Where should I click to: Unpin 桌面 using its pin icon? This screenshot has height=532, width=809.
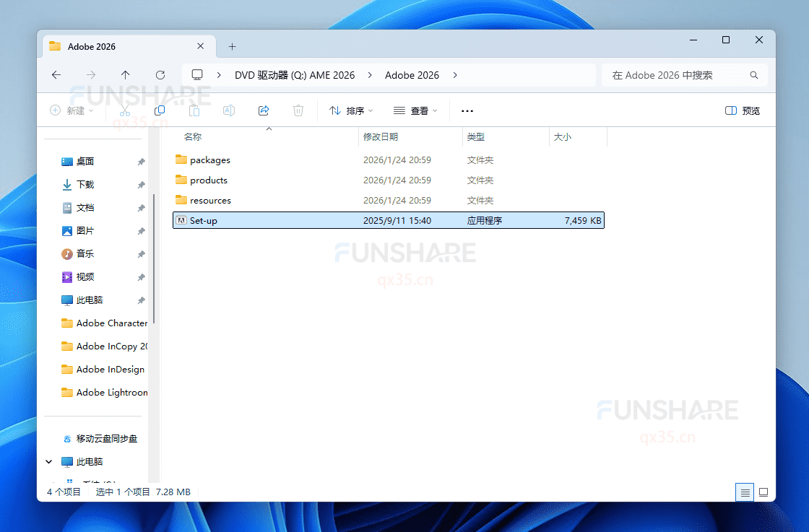(x=141, y=162)
